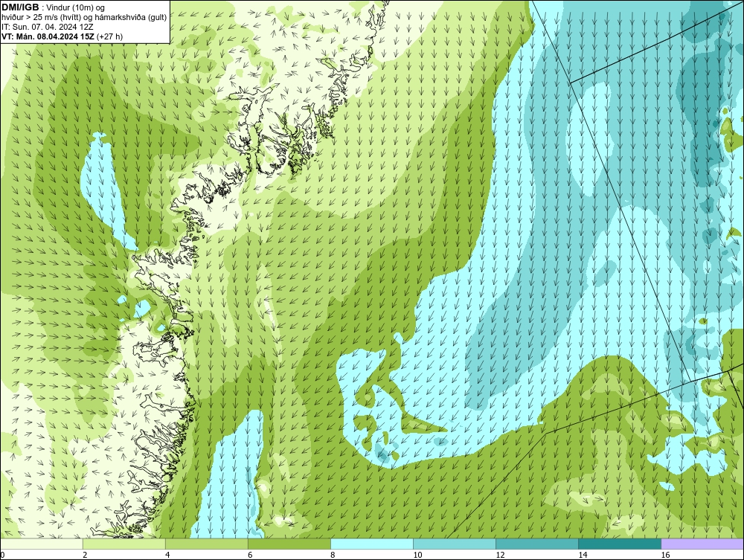Click the legend label '8'
This screenshot has height=560, width=744.
pos(333,555)
